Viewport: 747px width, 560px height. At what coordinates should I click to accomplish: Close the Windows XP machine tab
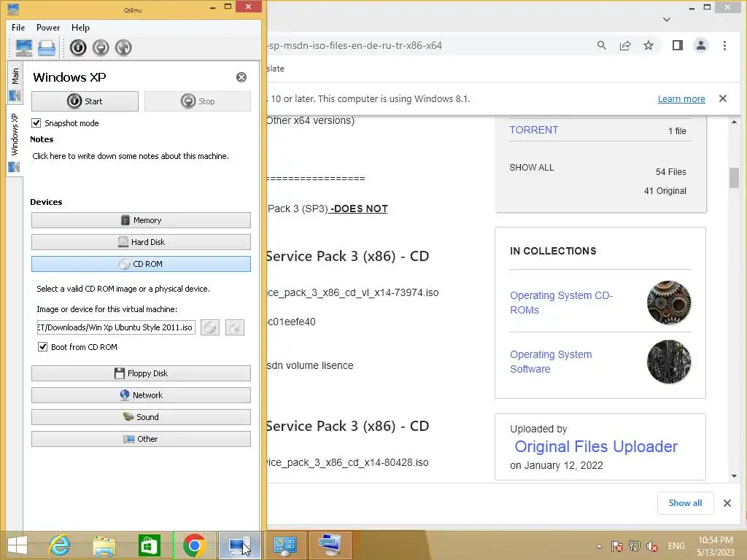(241, 77)
